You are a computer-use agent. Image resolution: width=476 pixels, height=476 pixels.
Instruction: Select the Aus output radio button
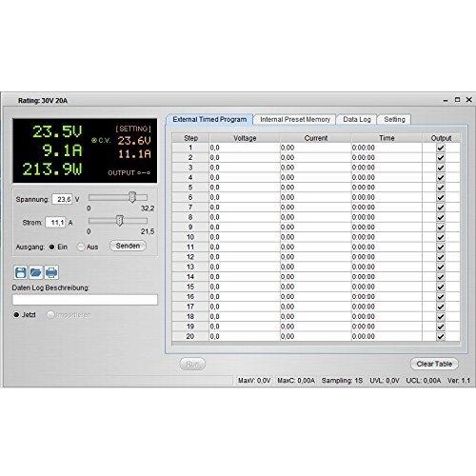pyautogui.click(x=81, y=247)
